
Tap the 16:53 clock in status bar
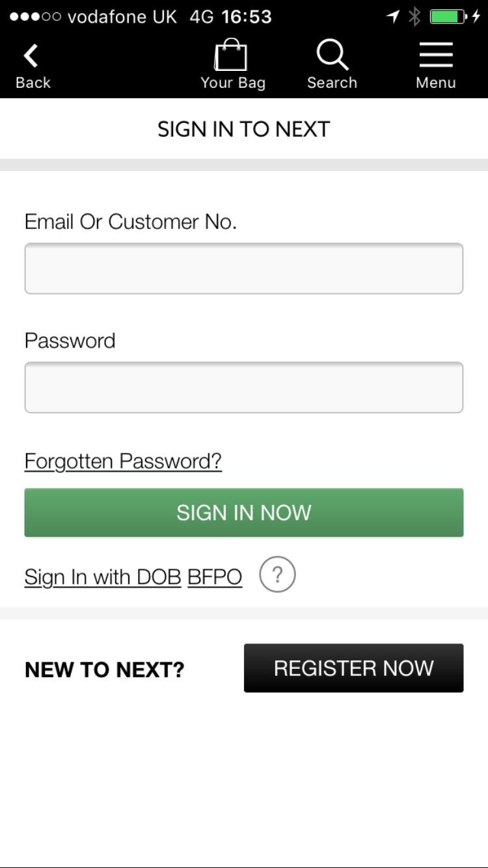pyautogui.click(x=247, y=17)
